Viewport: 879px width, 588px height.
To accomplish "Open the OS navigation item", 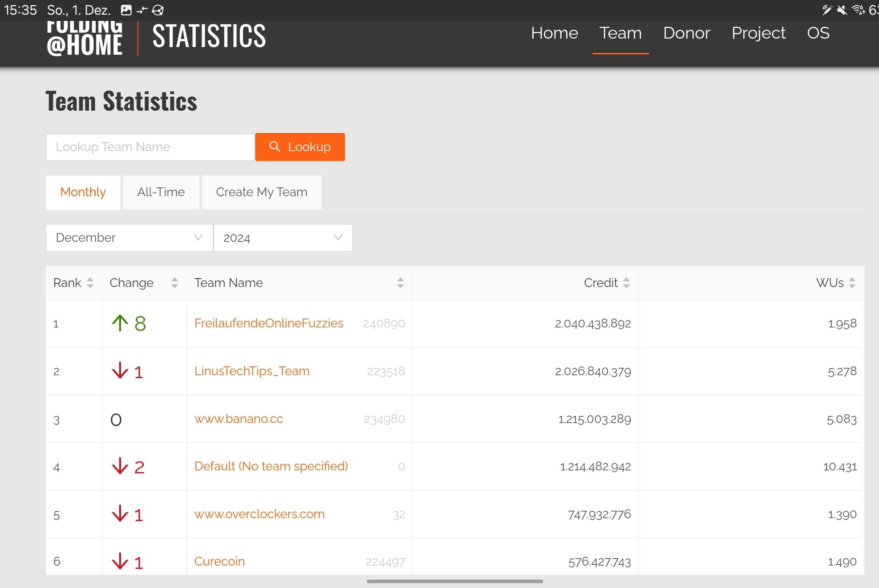I will coord(818,33).
